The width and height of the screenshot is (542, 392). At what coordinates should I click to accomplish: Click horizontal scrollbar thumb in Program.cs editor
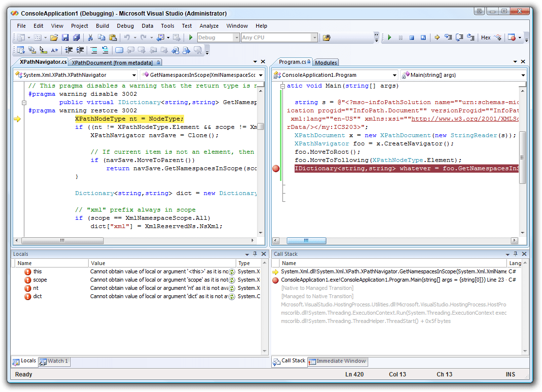306,241
